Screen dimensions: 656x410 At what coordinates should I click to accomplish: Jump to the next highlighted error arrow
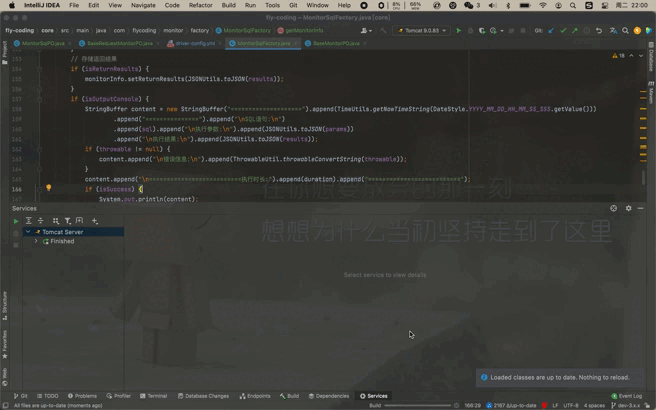click(x=641, y=56)
